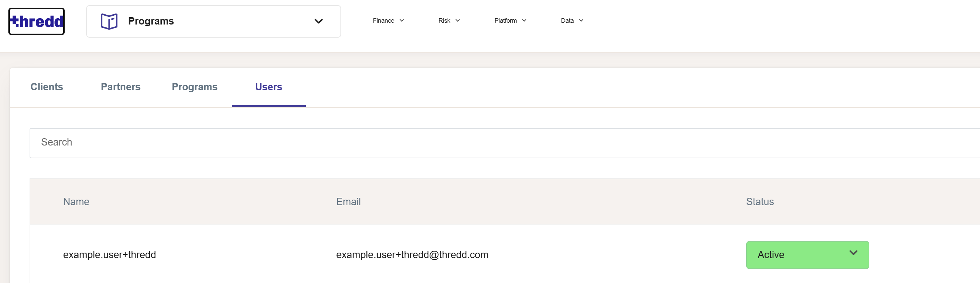Expand the Programs selector chevron
The width and height of the screenshot is (980, 283).
(319, 21)
